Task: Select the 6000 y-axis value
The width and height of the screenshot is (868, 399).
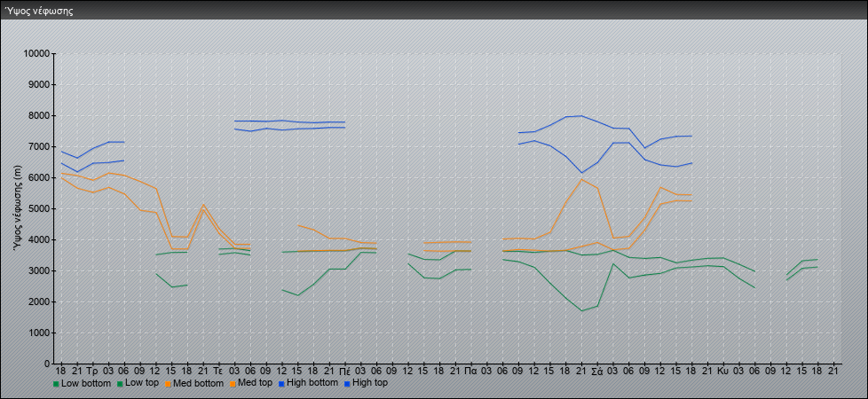Action: coord(38,177)
